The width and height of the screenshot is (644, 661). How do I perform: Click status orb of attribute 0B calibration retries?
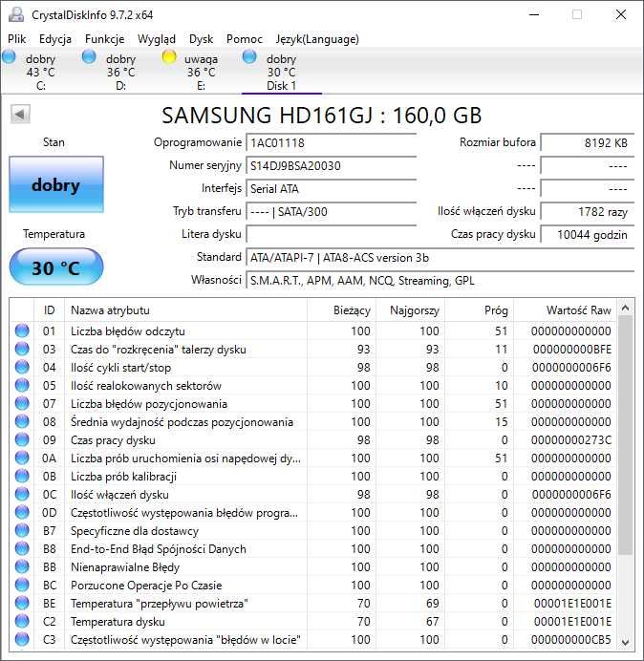coord(22,476)
